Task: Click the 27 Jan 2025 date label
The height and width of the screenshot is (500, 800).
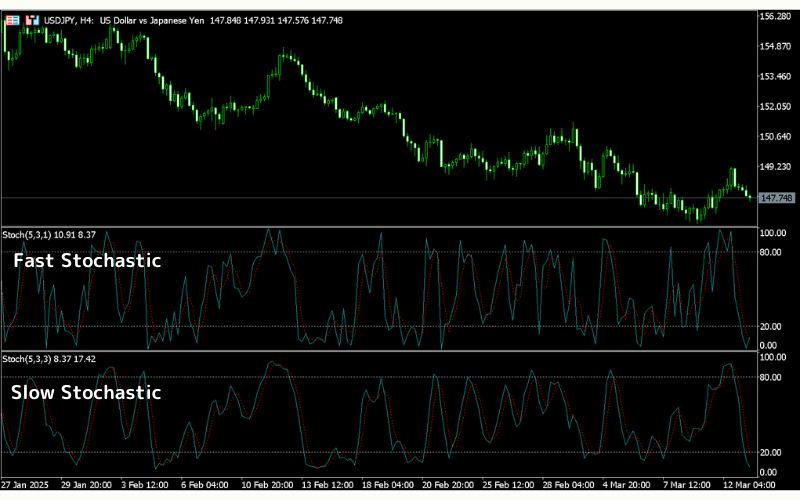Action: tap(26, 484)
